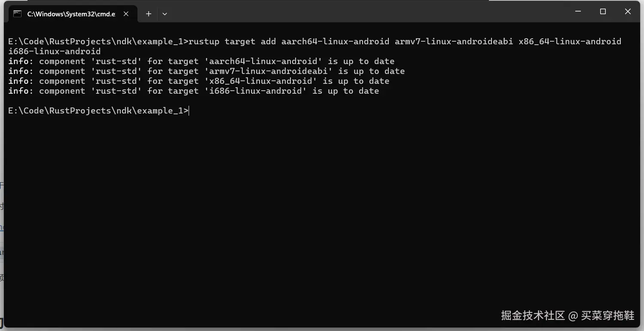644x331 pixels.
Task: Click 'i686-linux-android' in the last info line
Action: [x=256, y=91]
